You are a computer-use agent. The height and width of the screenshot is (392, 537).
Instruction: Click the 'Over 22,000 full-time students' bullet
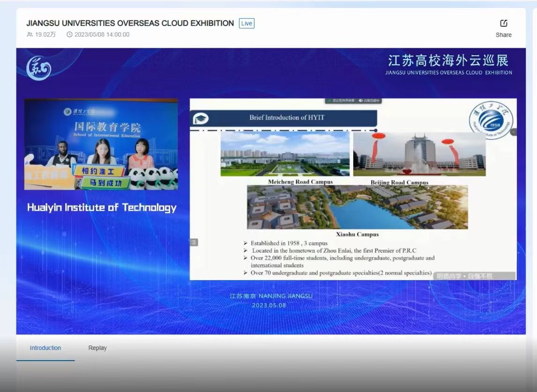[x=342, y=261]
